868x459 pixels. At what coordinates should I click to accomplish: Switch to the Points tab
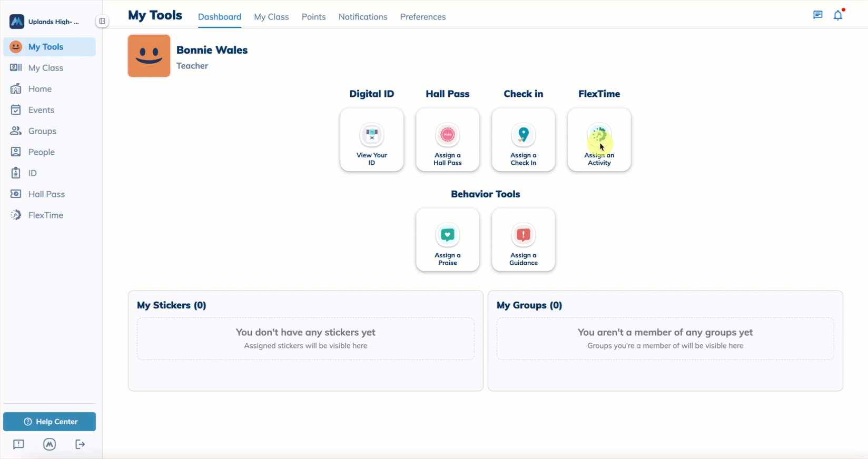tap(313, 17)
